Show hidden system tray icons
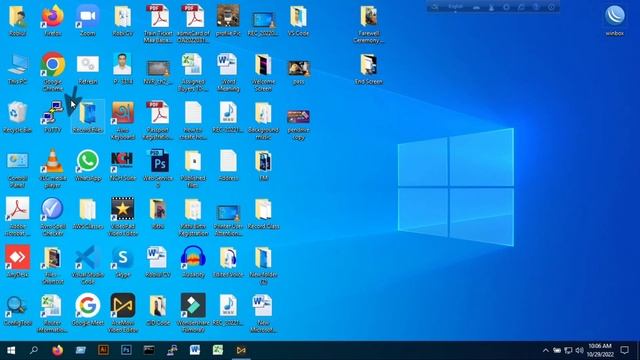This screenshot has height=360, width=640. 546,350
